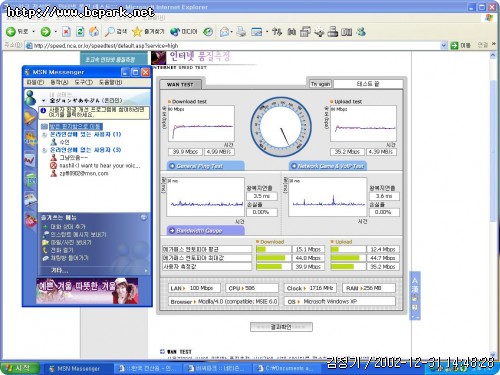Click the page vertical scrollbar up arrow
This screenshot has height=375, width=500.
493,56
